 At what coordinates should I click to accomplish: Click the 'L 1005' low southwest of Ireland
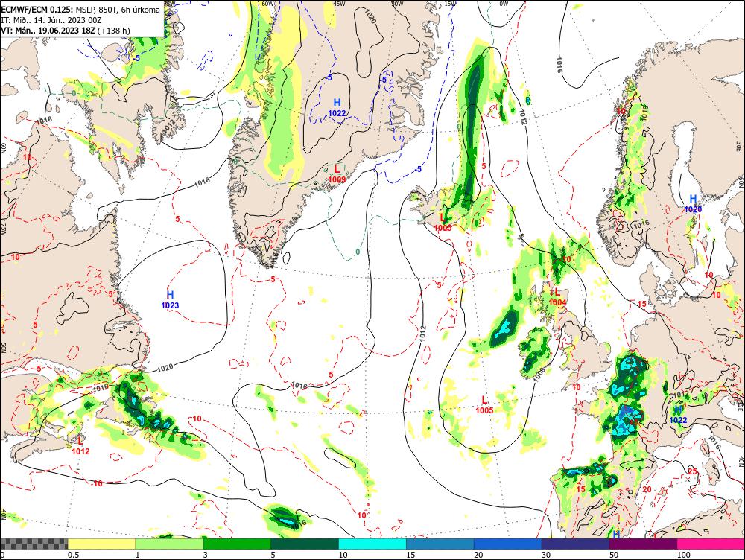click(484, 404)
